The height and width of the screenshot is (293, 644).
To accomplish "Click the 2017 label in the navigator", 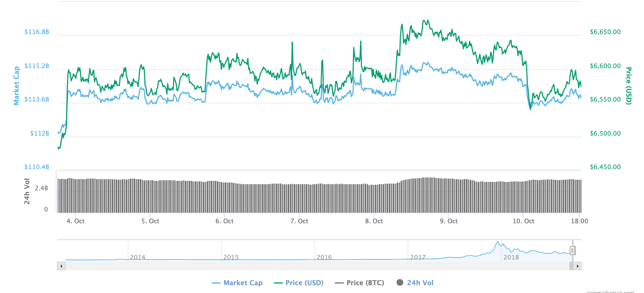I will 418,257.
